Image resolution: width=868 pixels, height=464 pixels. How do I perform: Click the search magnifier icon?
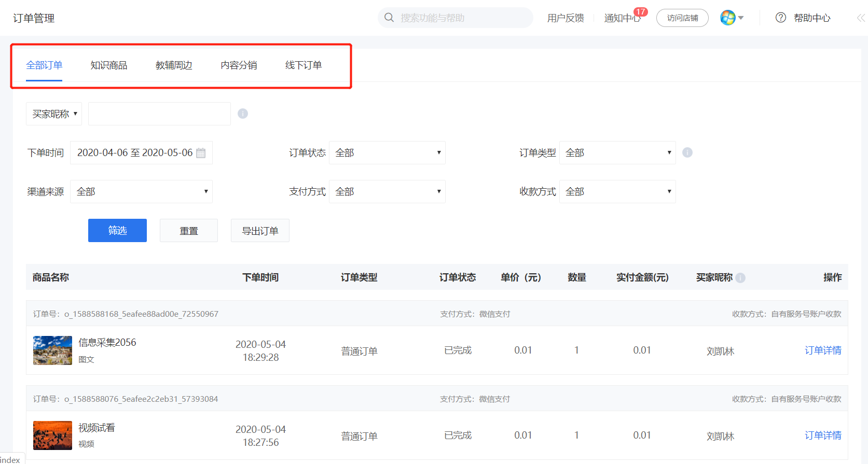(389, 18)
